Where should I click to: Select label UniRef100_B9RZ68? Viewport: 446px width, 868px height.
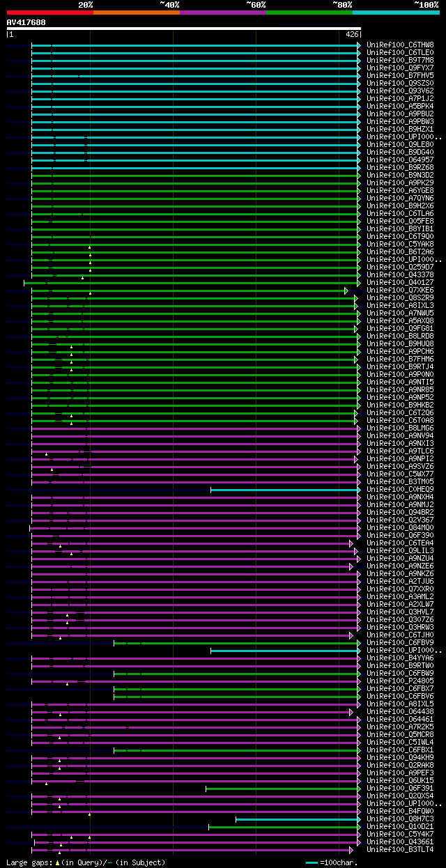400,168
